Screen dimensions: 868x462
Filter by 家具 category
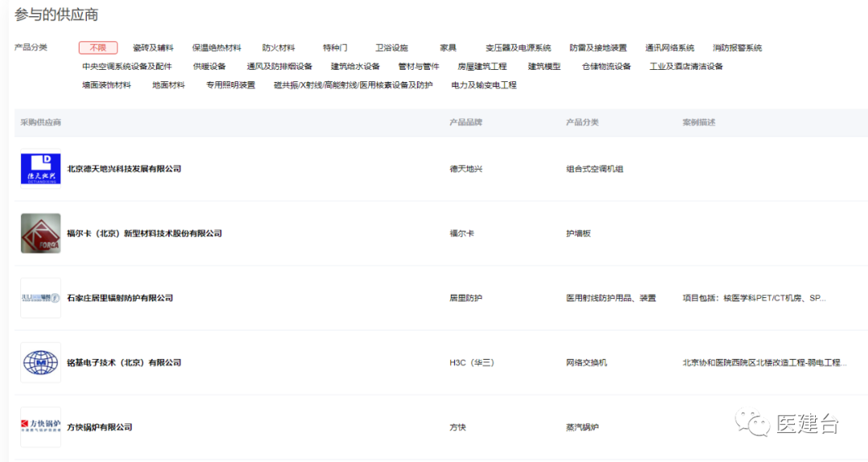click(x=448, y=47)
